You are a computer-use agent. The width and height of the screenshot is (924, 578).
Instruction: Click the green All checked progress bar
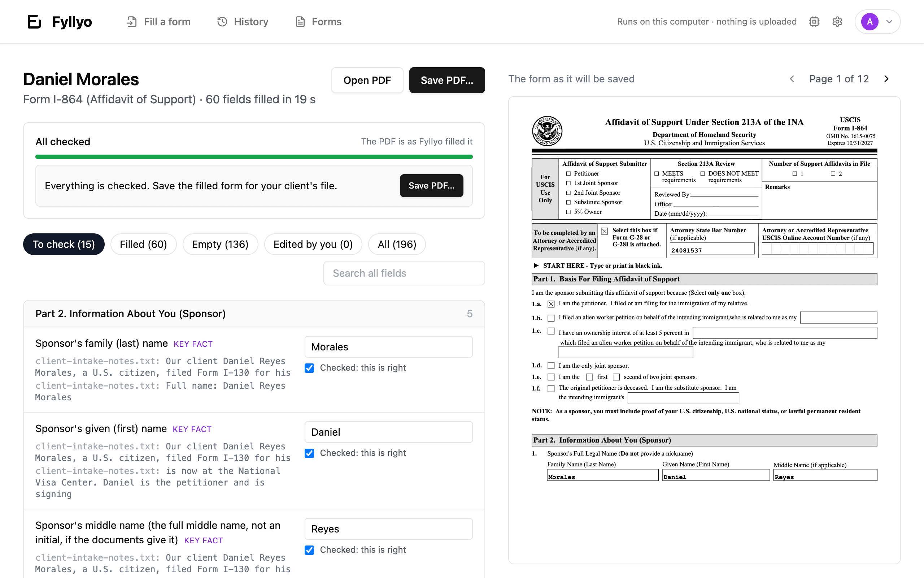pos(254,157)
